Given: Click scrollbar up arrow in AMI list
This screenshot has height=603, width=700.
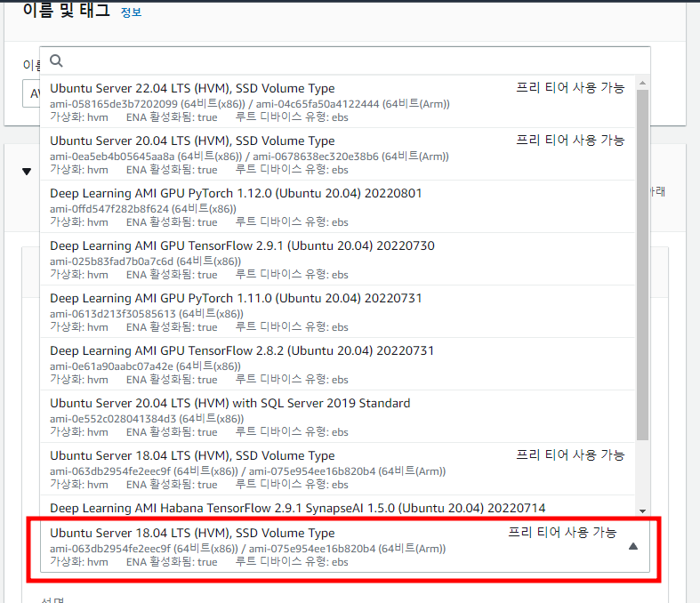Looking at the screenshot, I should (642, 83).
